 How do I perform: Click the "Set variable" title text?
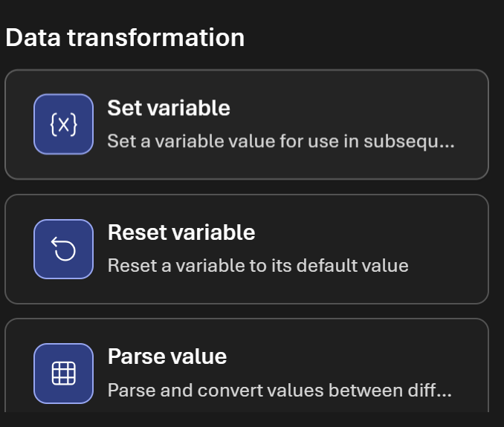point(169,108)
